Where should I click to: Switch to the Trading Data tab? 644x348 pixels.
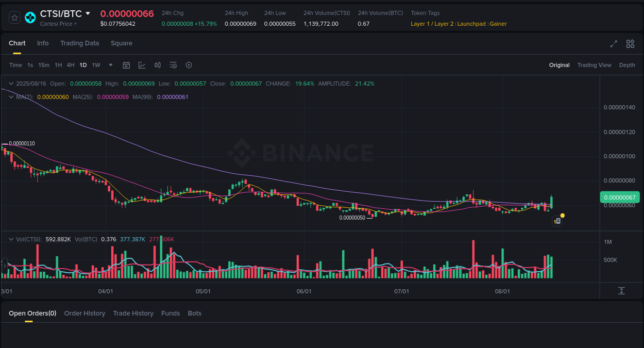click(79, 43)
